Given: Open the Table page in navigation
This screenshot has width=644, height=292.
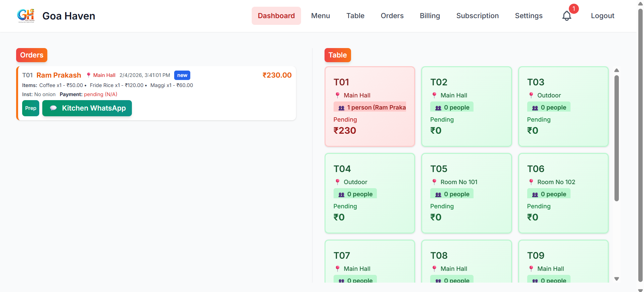Looking at the screenshot, I should (355, 16).
